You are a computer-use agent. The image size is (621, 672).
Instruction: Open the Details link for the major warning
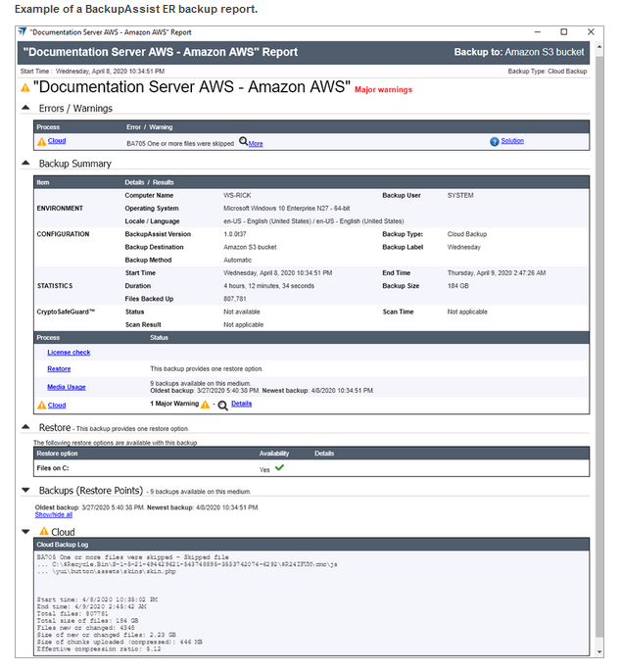(x=241, y=404)
